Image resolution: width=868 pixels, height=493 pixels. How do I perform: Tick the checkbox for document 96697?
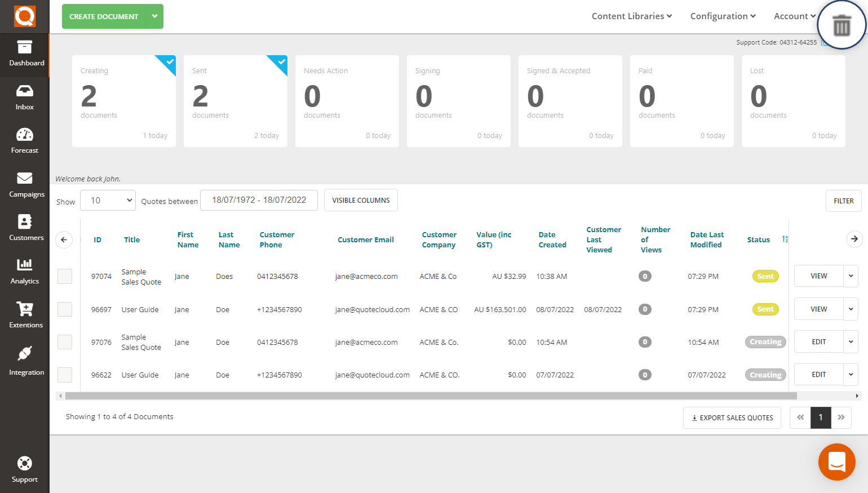[65, 309]
